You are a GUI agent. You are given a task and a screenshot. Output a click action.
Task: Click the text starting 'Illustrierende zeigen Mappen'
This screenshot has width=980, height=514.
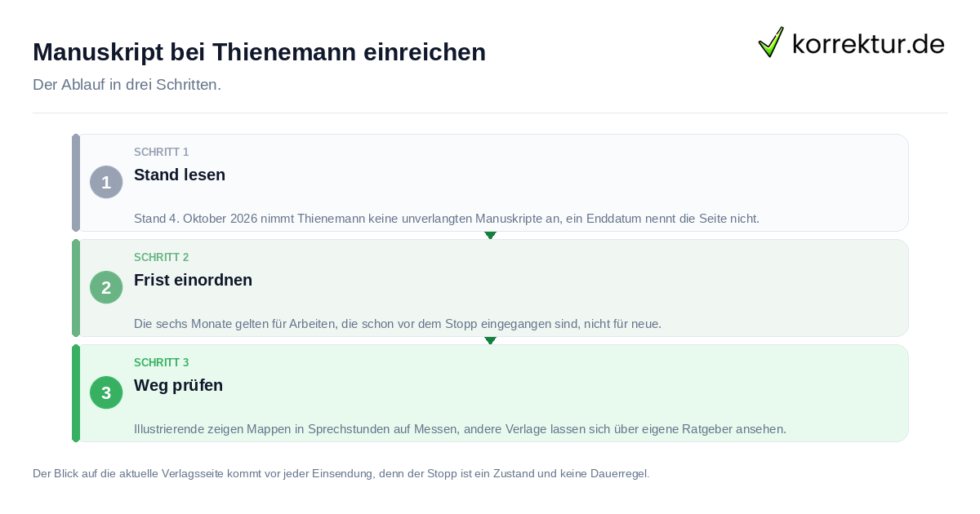tap(460, 429)
